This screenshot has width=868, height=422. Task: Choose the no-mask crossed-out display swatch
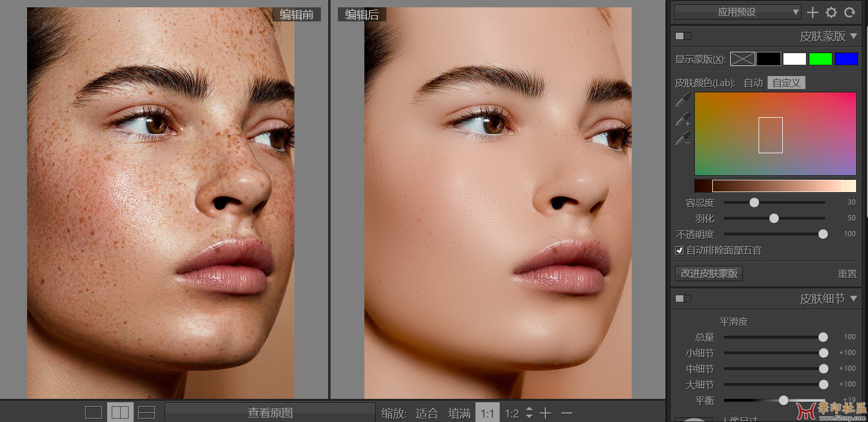point(742,59)
